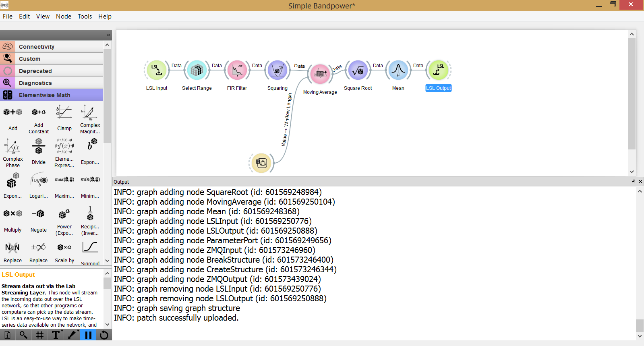Close the Output panel
Viewport: 644px width, 346px height.
[x=640, y=182]
